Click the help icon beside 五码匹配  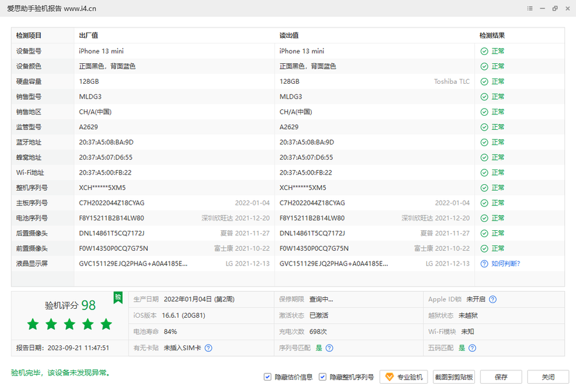coord(472,348)
